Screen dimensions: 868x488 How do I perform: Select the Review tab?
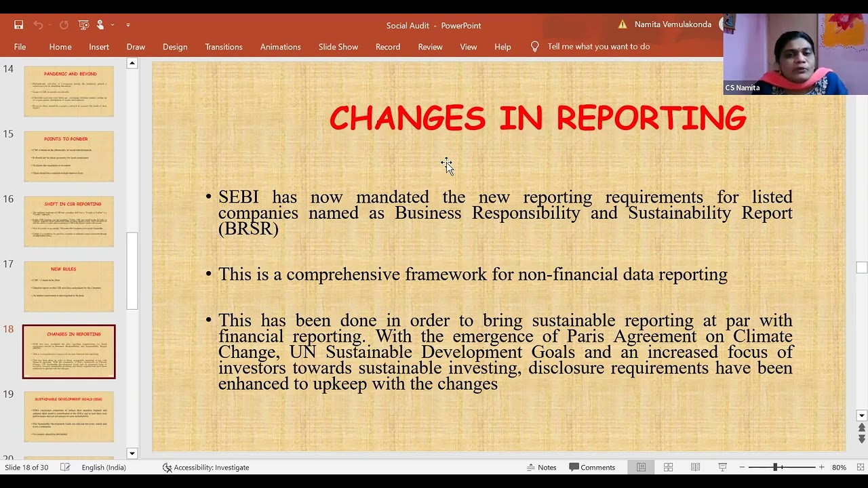click(x=430, y=47)
